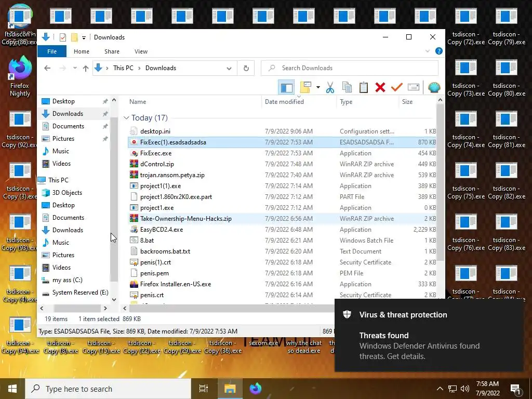Select Take-Ownership-Menu-Hacks.zip

(185, 219)
